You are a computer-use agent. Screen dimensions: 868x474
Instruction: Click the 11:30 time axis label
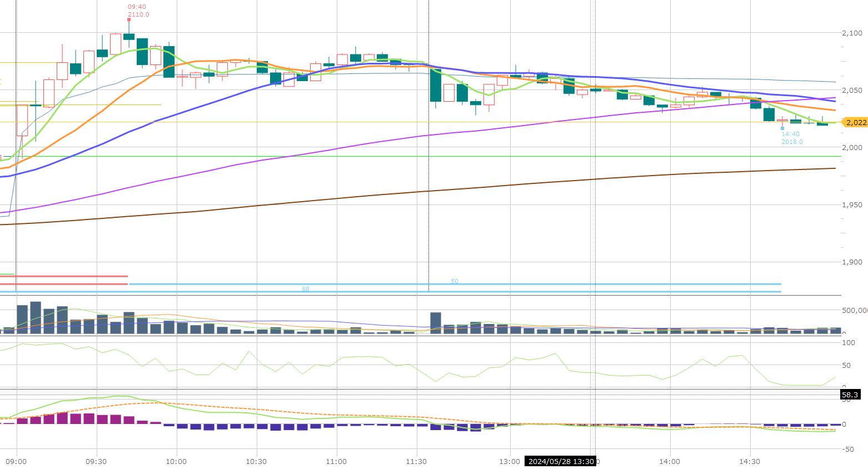416,461
